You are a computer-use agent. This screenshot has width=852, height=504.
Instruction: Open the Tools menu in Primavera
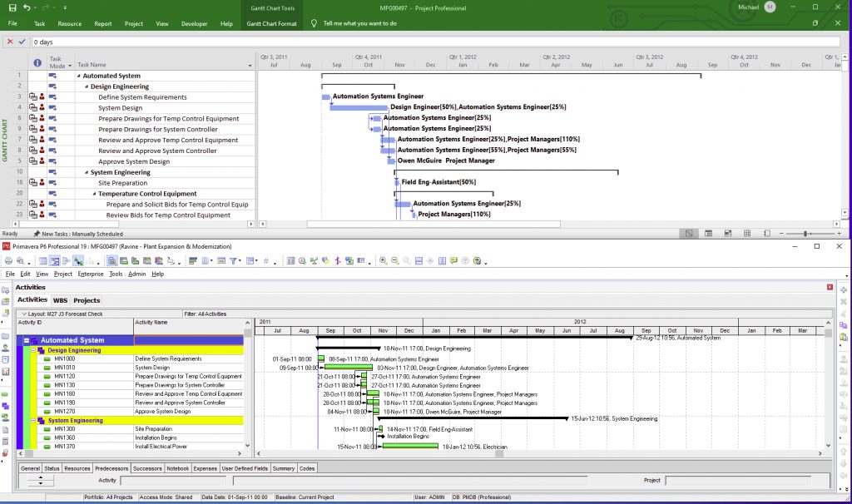116,274
